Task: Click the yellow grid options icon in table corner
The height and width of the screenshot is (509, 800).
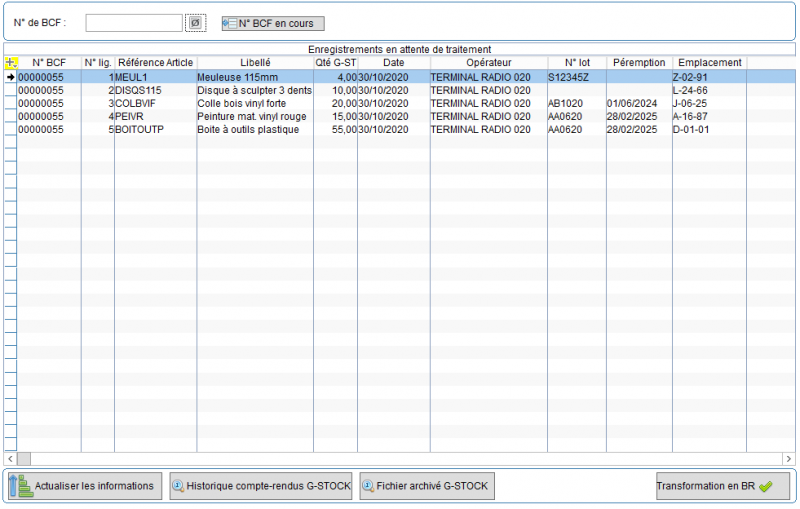Action: point(11,63)
